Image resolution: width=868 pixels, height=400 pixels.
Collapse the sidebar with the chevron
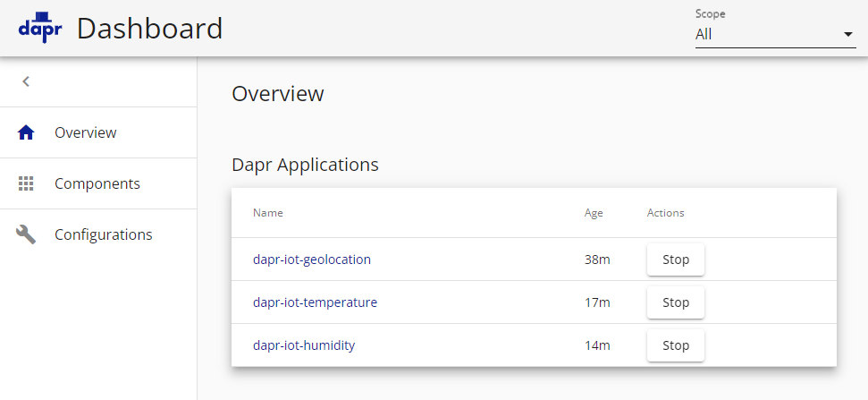point(25,81)
